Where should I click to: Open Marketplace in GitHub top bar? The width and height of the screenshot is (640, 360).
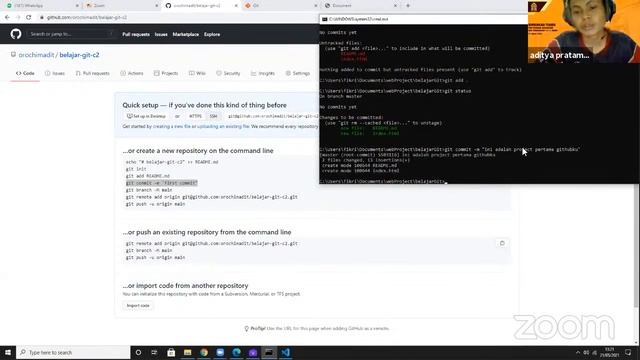[186, 34]
